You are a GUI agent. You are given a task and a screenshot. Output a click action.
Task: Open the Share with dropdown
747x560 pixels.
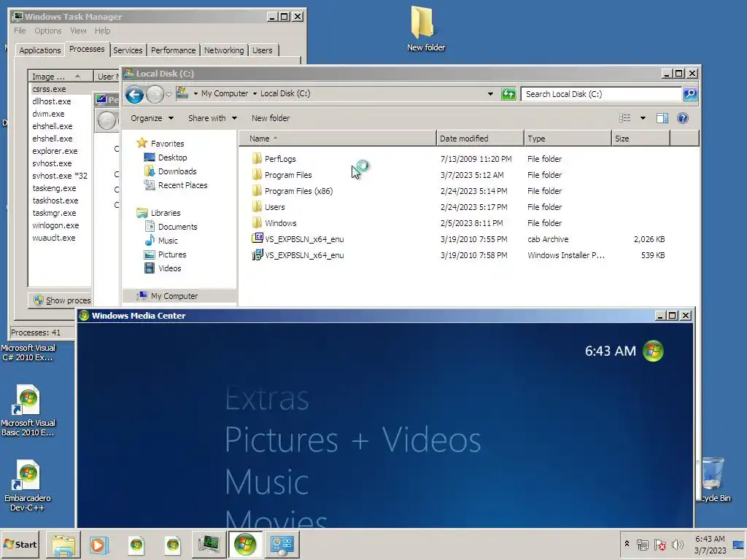click(212, 118)
